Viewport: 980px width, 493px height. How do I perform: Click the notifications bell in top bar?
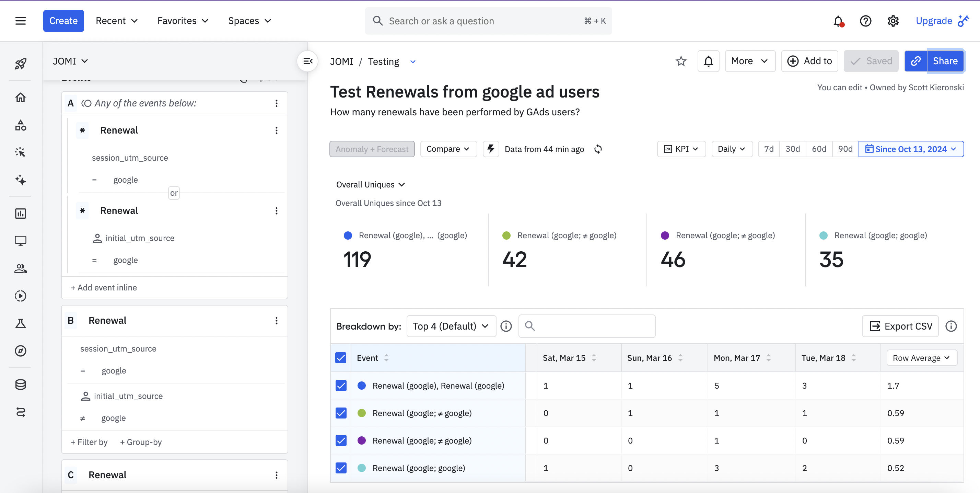(838, 21)
